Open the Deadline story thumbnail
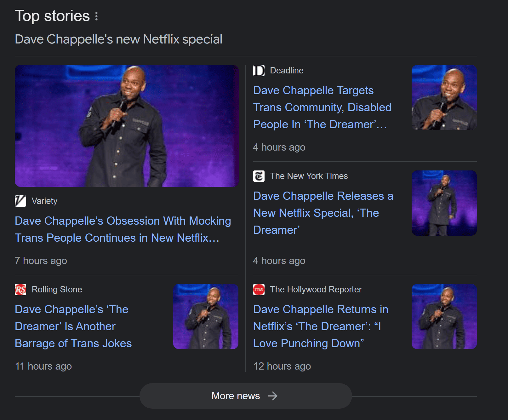This screenshot has width=508, height=420. click(444, 97)
